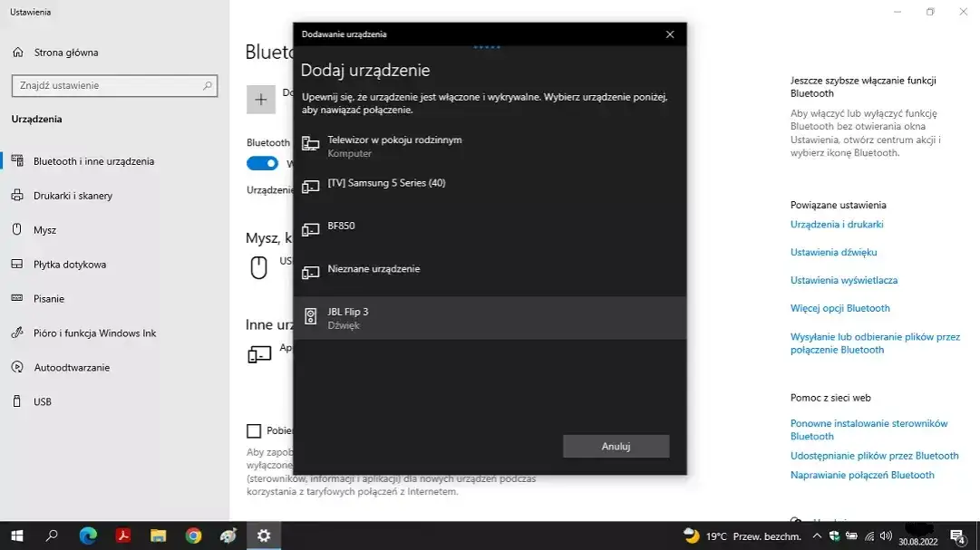This screenshot has height=550, width=980.
Task: Select the Drukarki i skanery printer icon
Action: (19, 196)
